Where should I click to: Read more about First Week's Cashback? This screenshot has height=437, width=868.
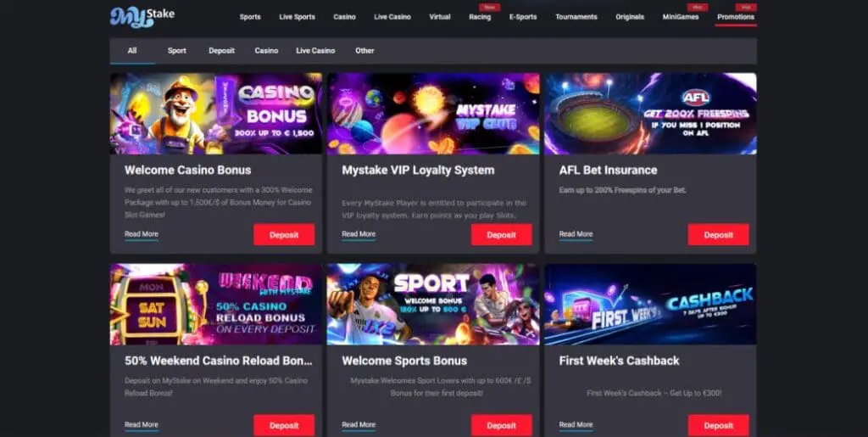576,425
